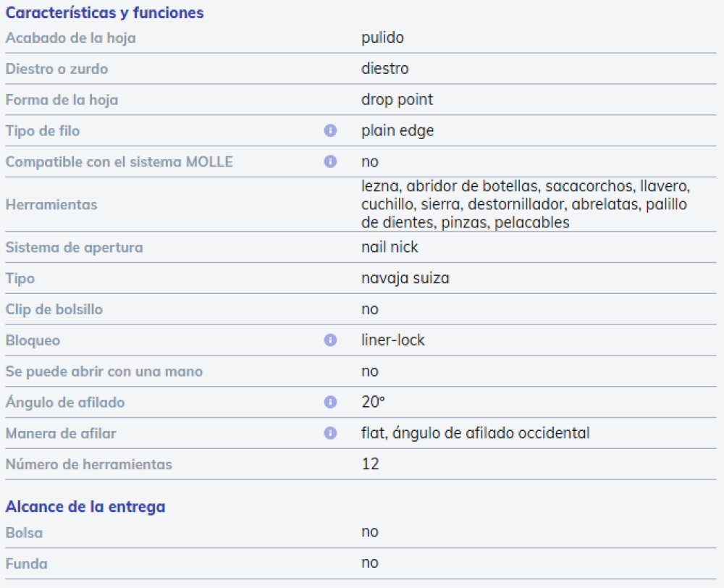724x588 pixels.
Task: Select the Herramientas row label
Action: click(51, 205)
